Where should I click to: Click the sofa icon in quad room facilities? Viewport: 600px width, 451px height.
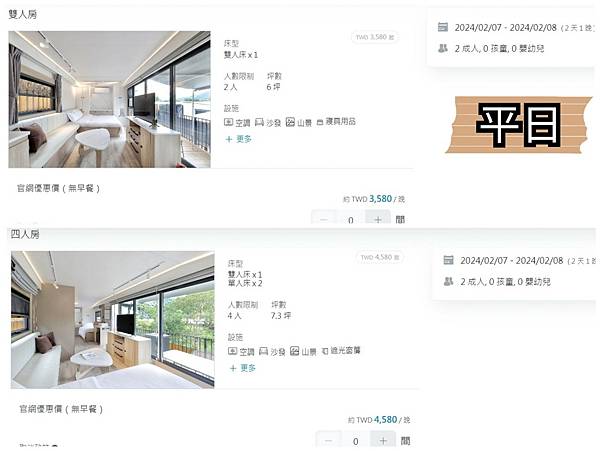263,351
